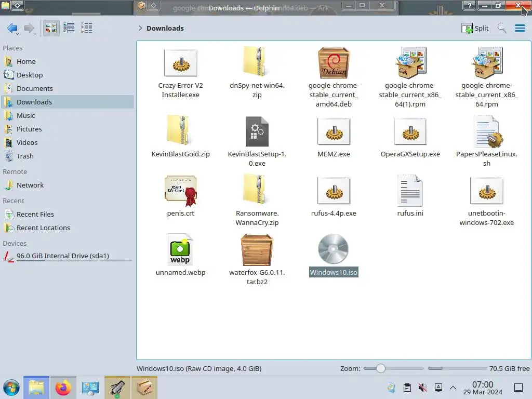Select MEMZ.exe icon
Viewport: 532px width, 399px height.
pyautogui.click(x=334, y=131)
